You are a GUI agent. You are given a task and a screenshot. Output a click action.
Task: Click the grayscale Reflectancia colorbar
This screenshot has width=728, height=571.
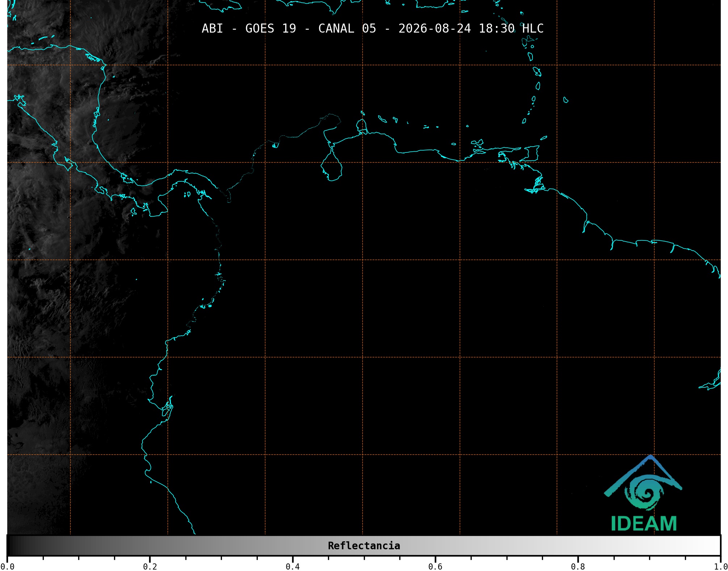pos(364,546)
